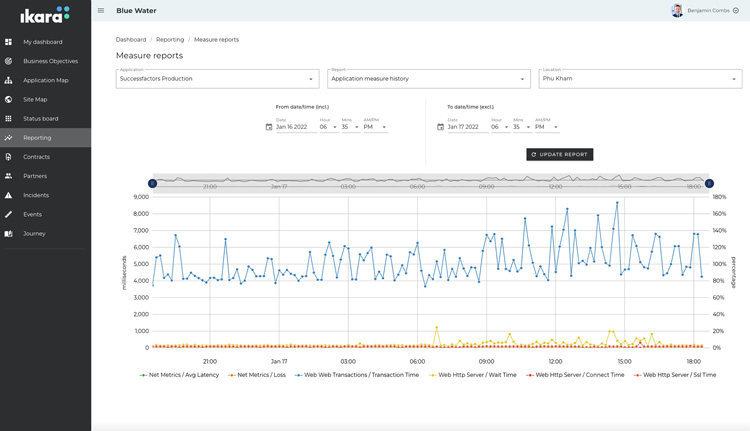750x431 pixels.
Task: Open the hamburger menu icon
Action: coord(101,11)
